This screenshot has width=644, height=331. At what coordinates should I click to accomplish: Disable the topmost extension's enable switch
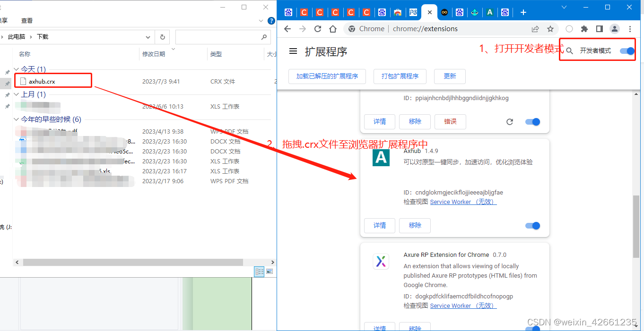pos(532,121)
